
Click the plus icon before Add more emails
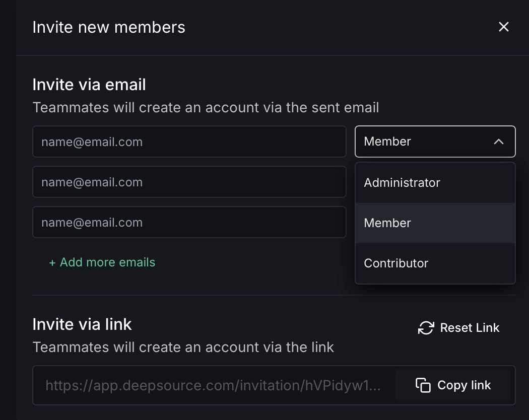(52, 263)
